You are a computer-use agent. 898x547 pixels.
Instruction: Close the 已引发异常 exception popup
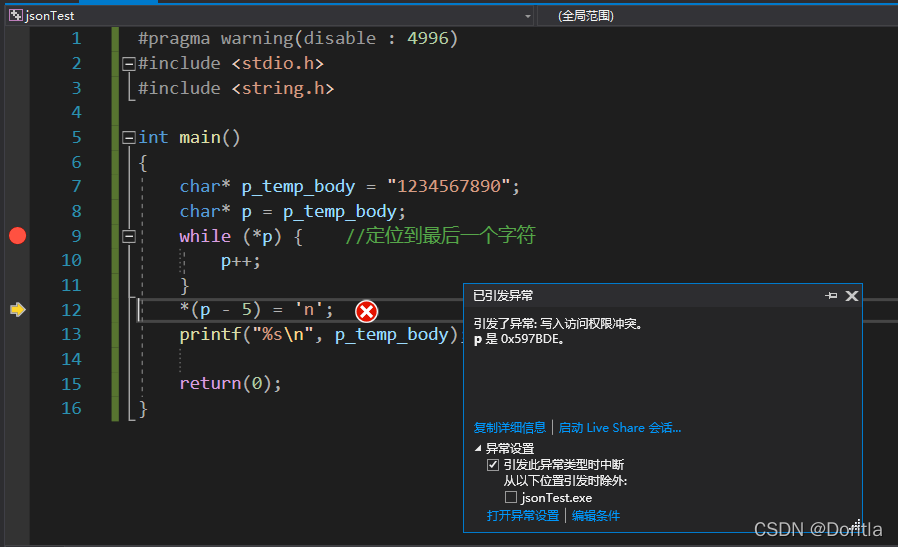[852, 296]
